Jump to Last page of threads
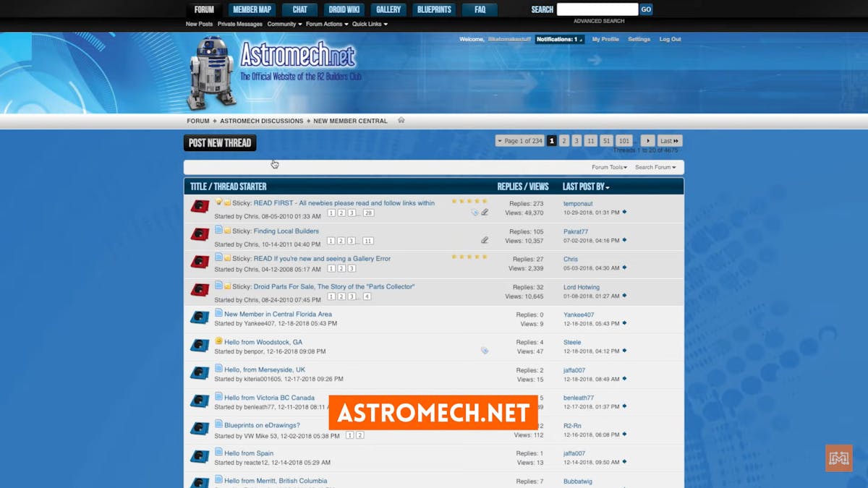 click(x=670, y=141)
